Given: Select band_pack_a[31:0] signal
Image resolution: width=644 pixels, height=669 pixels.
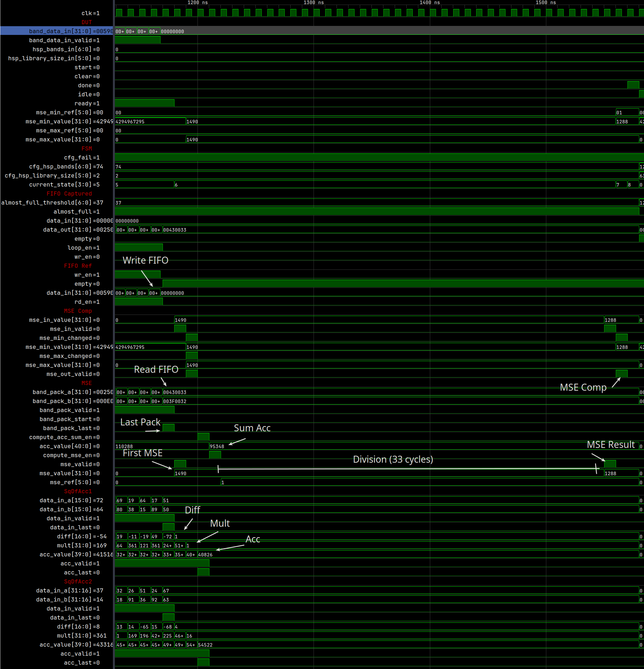Looking at the screenshot, I should (73, 392).
